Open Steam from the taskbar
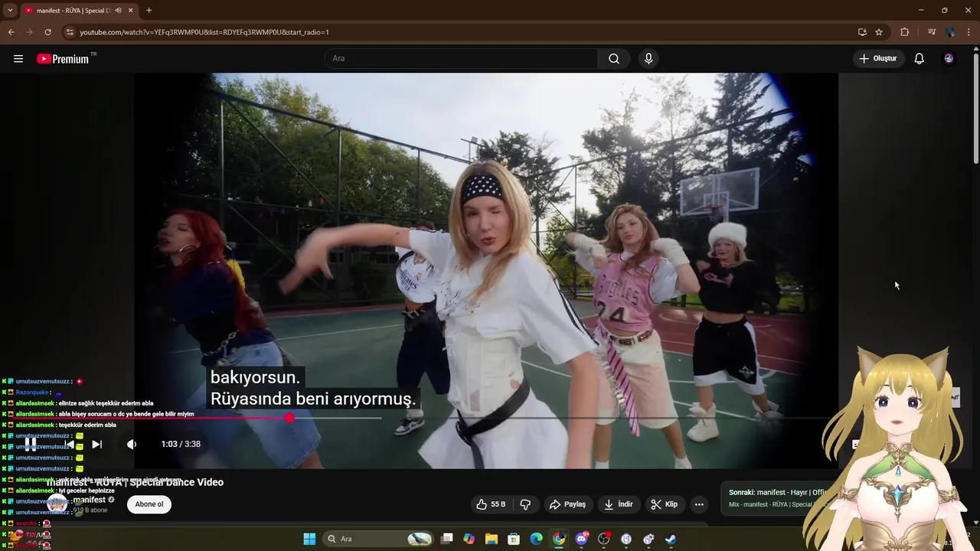The width and height of the screenshot is (980, 551). point(671,539)
